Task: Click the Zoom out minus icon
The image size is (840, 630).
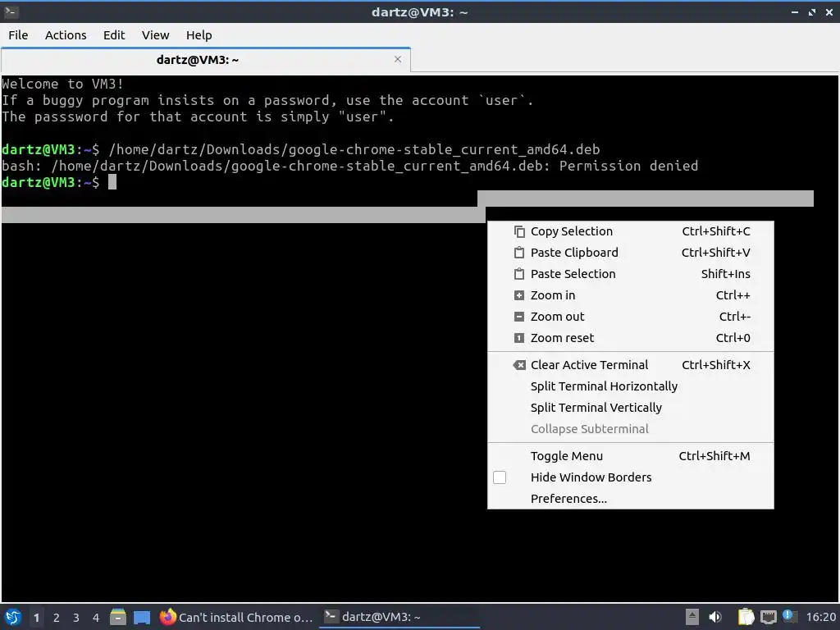Action: [x=519, y=317]
